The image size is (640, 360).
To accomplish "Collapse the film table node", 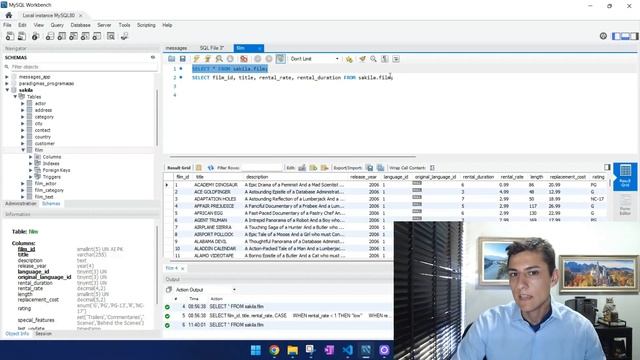I will 23,150.
